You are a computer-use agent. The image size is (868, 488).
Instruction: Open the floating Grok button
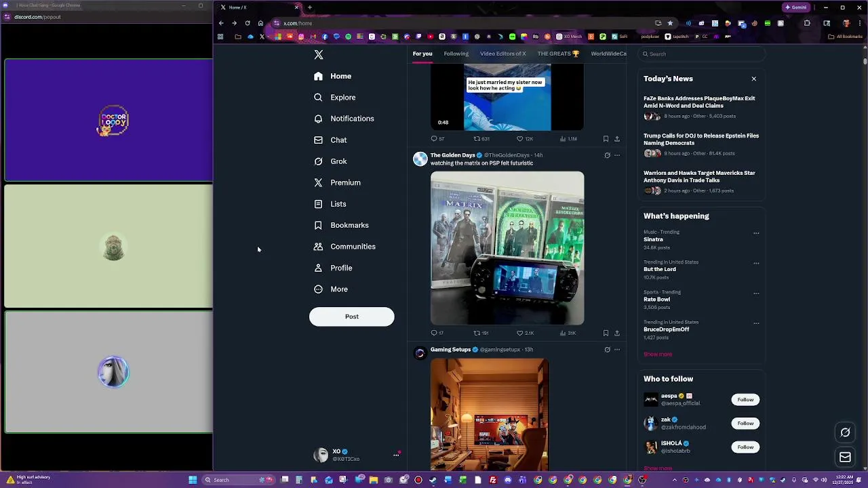coord(845,432)
